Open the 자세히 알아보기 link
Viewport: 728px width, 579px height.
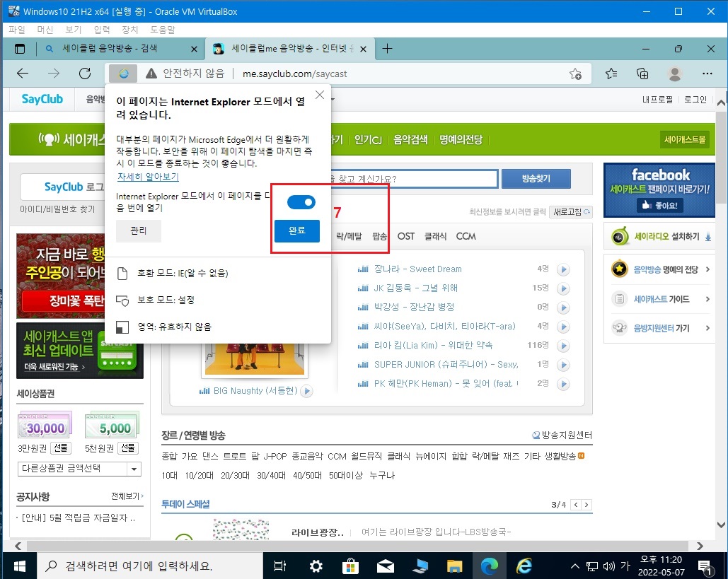148,177
